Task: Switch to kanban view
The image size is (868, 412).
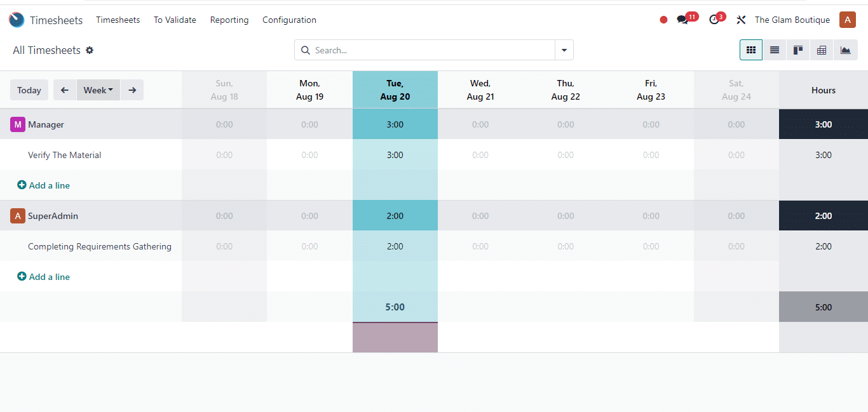Action: (798, 50)
